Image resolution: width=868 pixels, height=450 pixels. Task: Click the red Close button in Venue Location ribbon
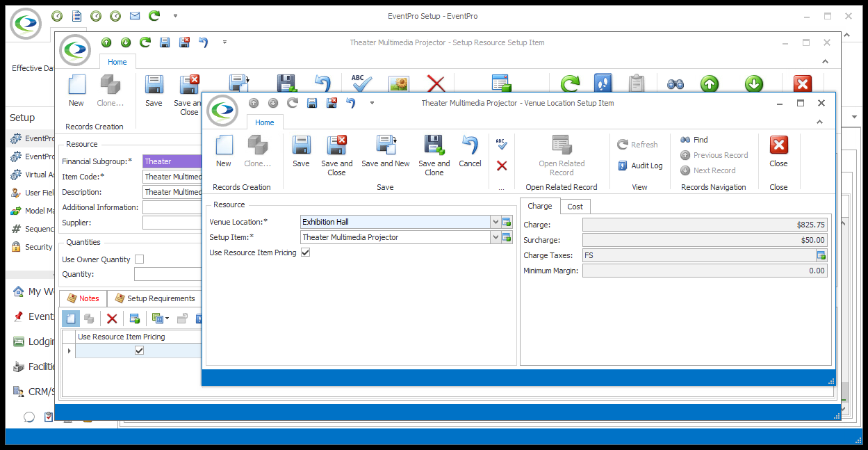[778, 152]
